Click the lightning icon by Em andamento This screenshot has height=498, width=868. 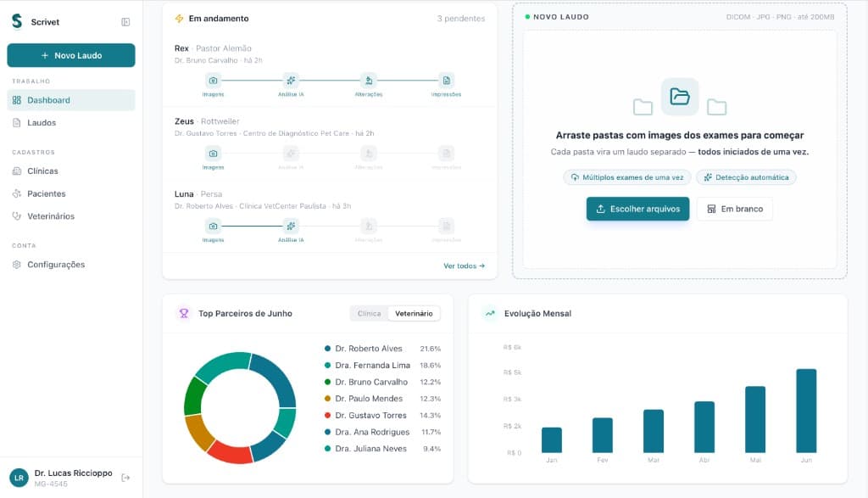coord(179,19)
